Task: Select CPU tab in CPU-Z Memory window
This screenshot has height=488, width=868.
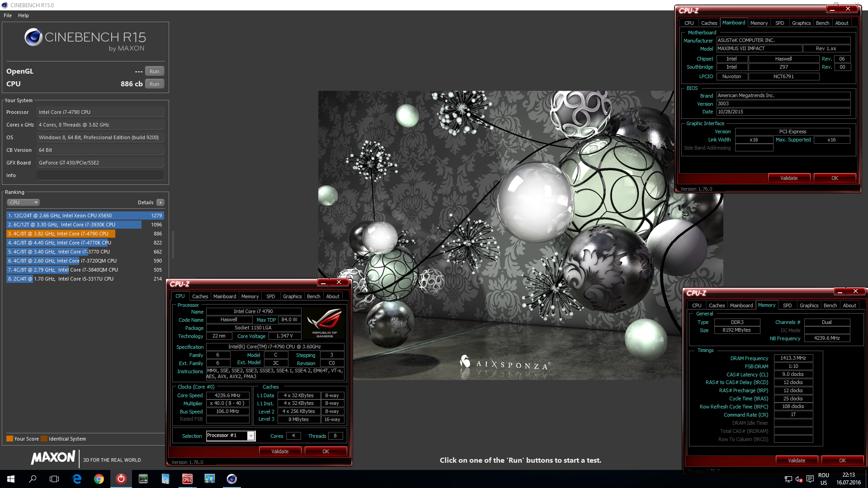Action: pos(697,305)
